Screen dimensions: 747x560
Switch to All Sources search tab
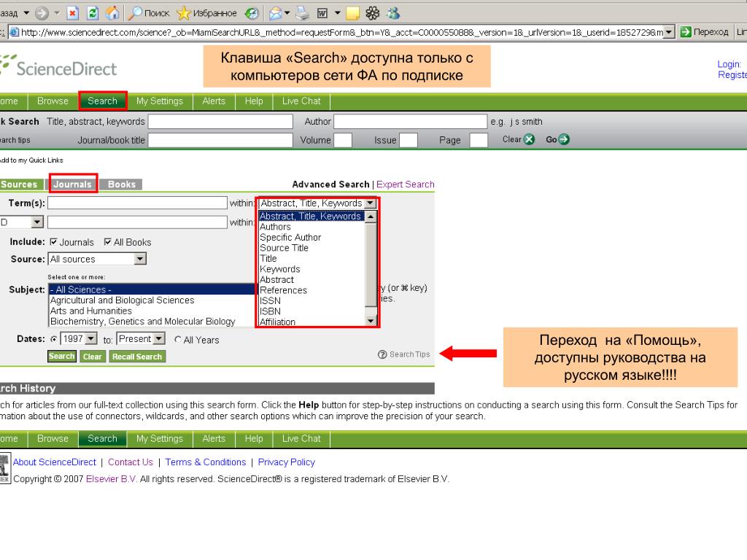click(x=21, y=184)
